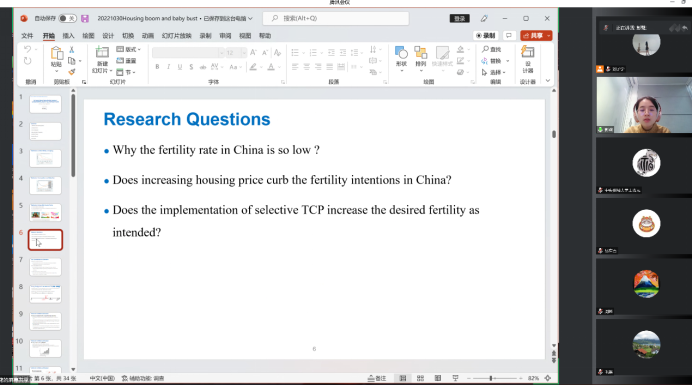Select slide 7 thumbnail
This screenshot has height=385, width=693.
pos(45,267)
